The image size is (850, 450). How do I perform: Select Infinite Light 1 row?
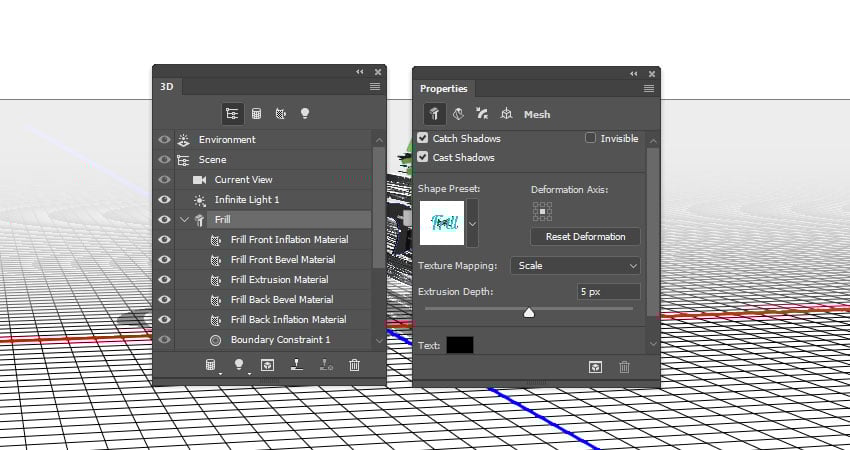click(273, 200)
